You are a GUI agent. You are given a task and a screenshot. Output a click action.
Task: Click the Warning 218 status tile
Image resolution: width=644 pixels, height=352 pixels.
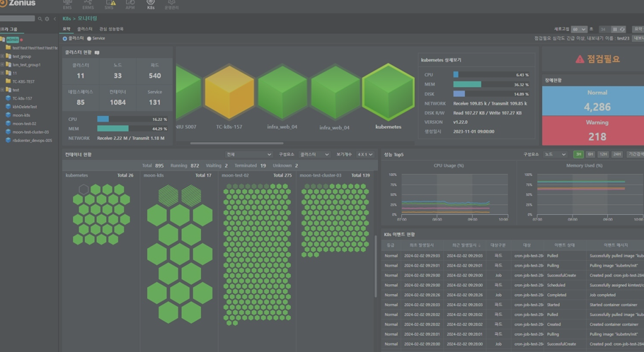tap(593, 131)
